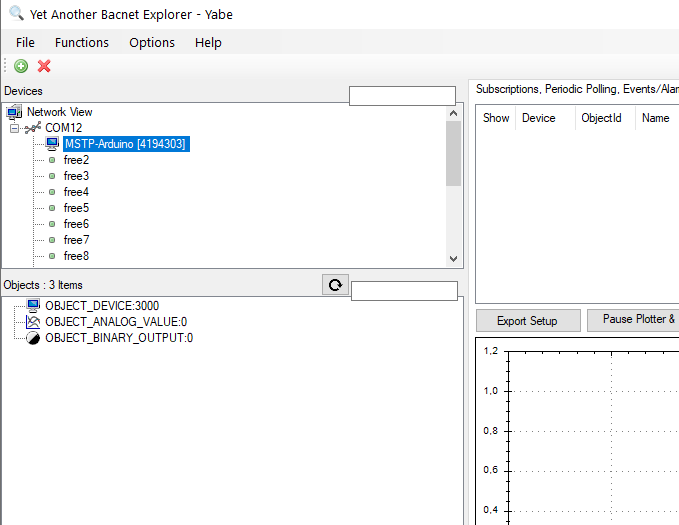Click the Subscriptions, Periodic Polling panel title
Image resolution: width=679 pixels, height=525 pixels.
click(x=577, y=89)
